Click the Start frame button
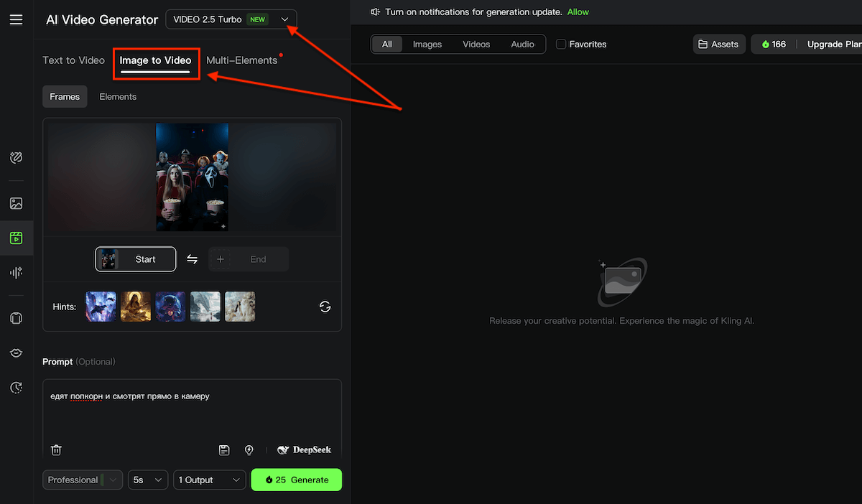 pyautogui.click(x=136, y=259)
